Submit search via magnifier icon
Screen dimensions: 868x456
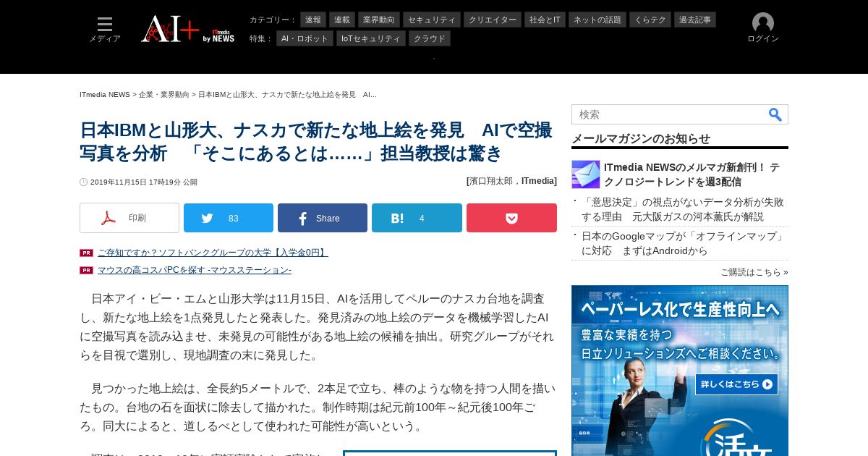click(775, 114)
